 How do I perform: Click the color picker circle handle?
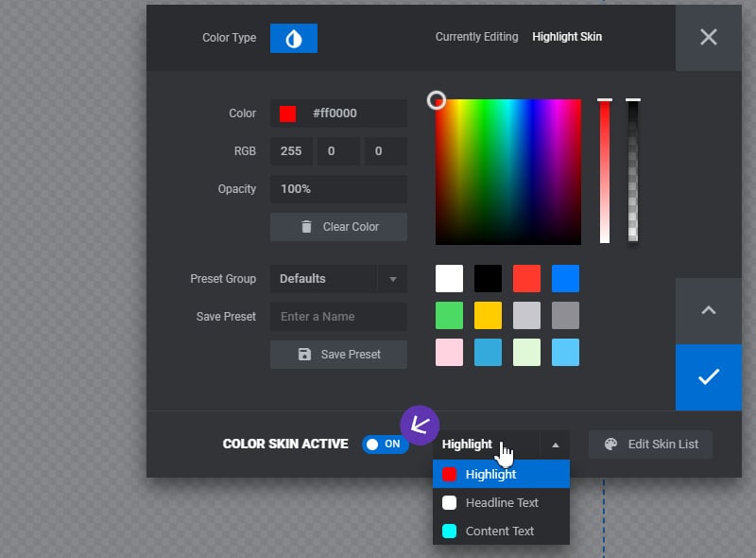pyautogui.click(x=437, y=100)
